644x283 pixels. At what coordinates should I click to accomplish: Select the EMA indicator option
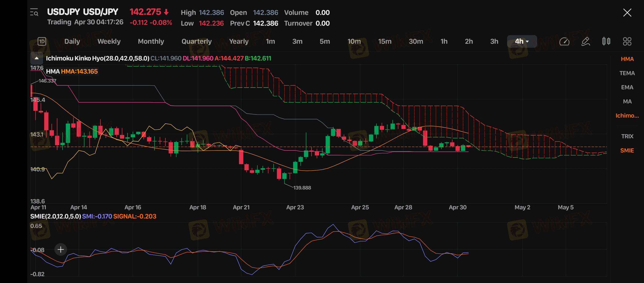coord(627,88)
